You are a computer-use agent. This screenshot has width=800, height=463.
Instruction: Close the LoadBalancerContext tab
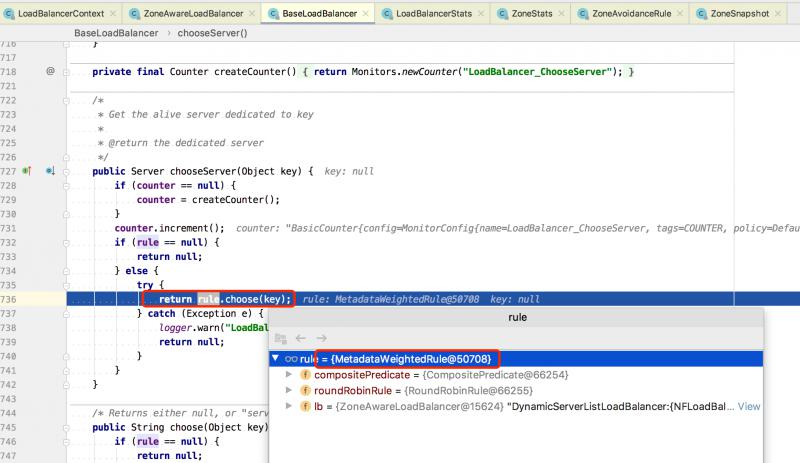tap(113, 13)
